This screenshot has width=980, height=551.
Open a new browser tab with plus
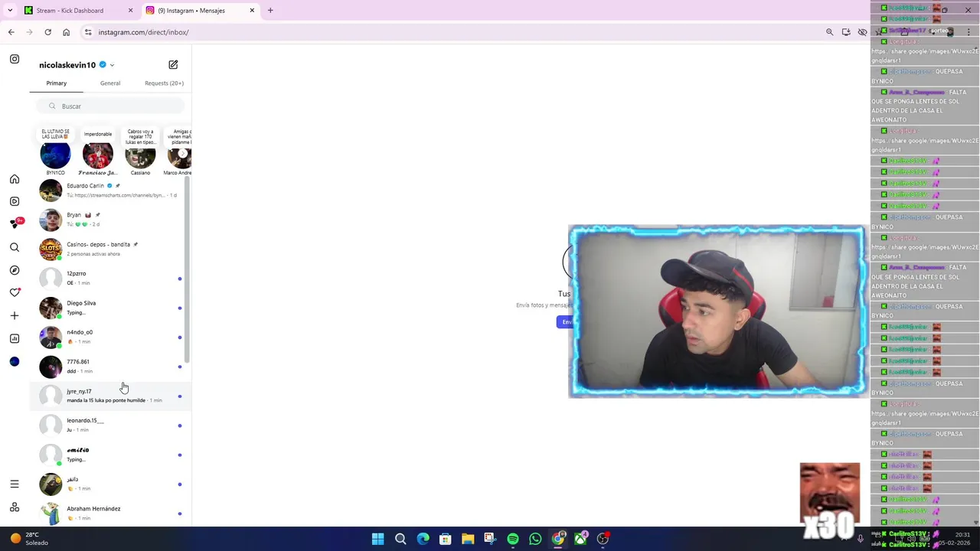[x=270, y=10]
